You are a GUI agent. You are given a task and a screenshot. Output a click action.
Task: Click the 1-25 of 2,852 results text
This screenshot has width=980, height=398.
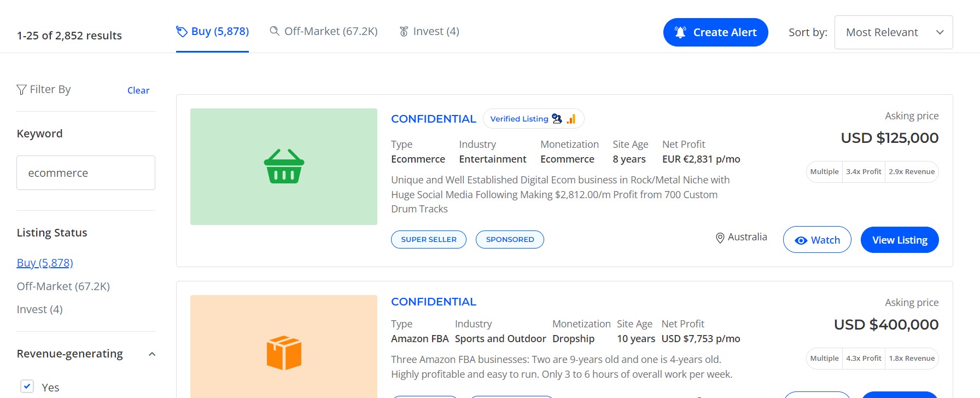point(69,36)
